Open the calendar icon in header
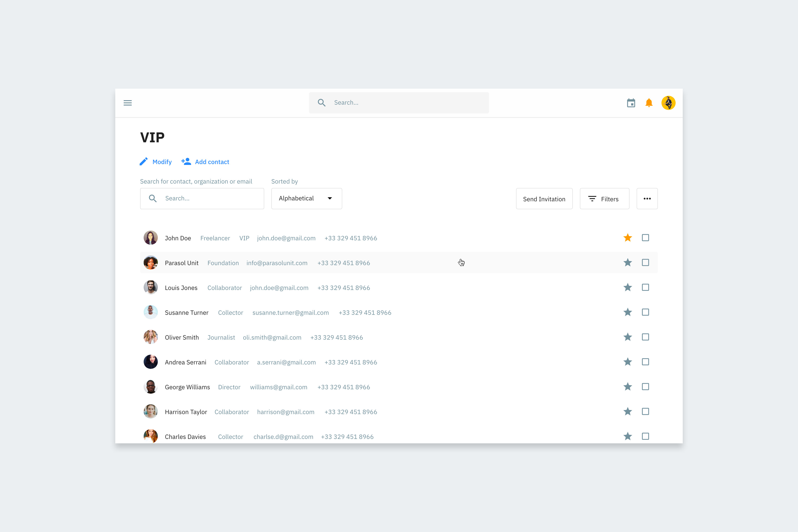Viewport: 798px width, 532px height. pyautogui.click(x=631, y=103)
